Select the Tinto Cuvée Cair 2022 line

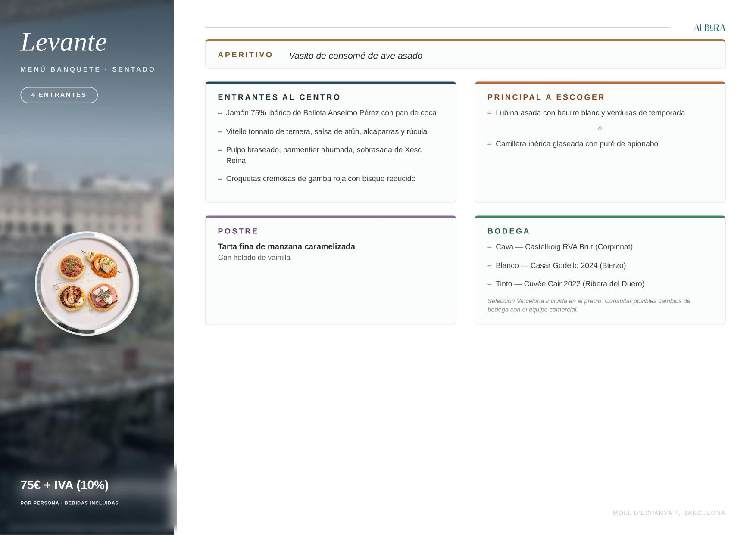570,284
